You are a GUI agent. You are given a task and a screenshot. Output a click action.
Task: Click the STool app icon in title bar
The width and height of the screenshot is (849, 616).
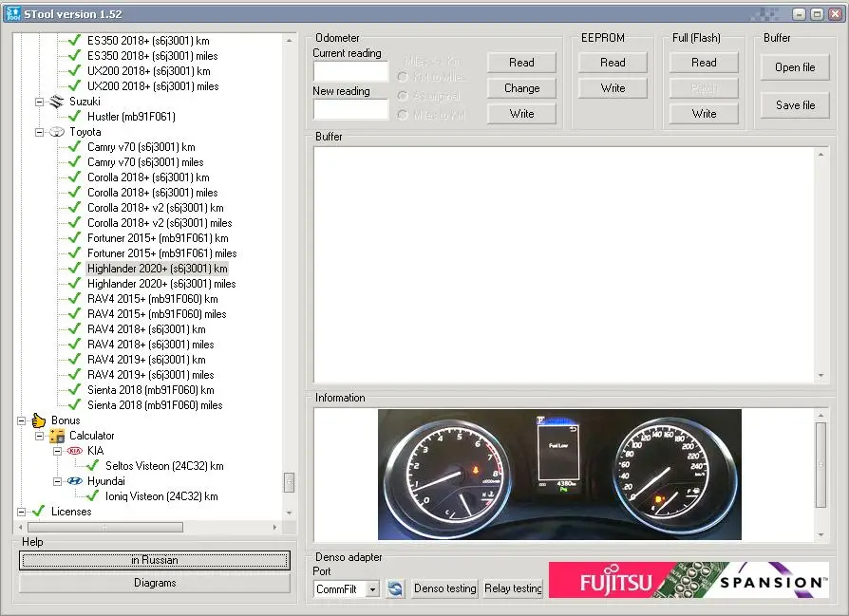13,13
